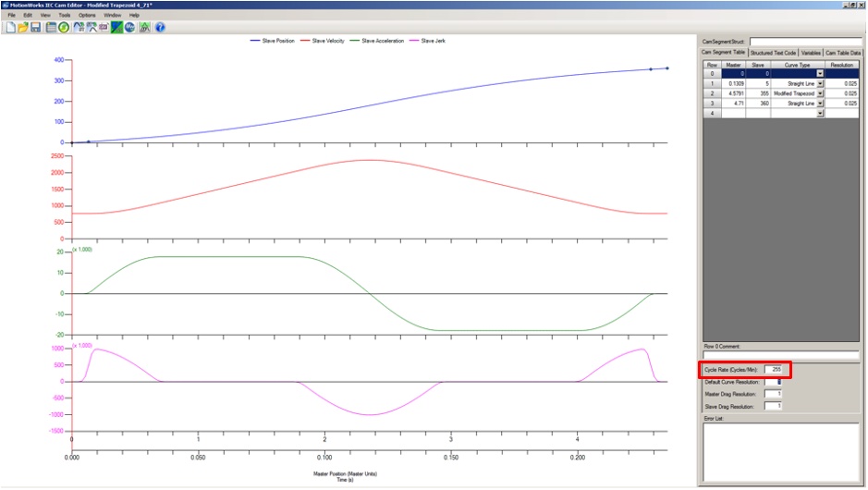The image size is (868, 490).
Task: Click the Slave cell value 5 in row 1
Action: click(758, 83)
